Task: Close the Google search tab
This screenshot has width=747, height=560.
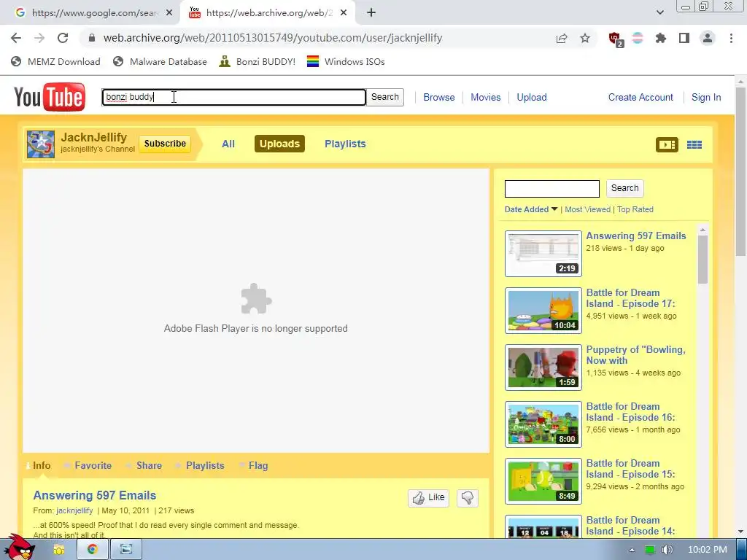Action: pyautogui.click(x=169, y=13)
